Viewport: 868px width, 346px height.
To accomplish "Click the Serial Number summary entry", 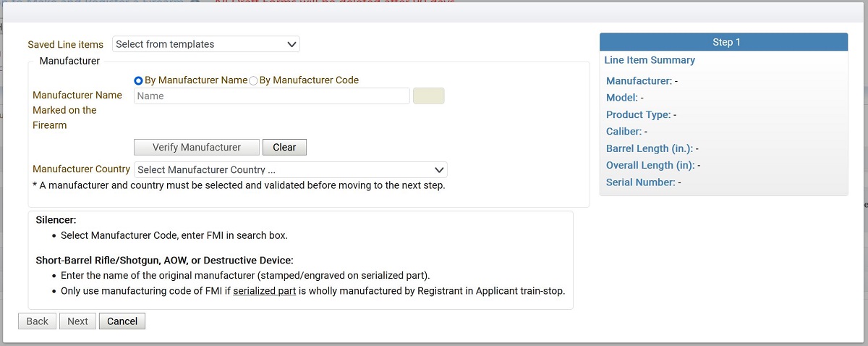I will [x=643, y=182].
